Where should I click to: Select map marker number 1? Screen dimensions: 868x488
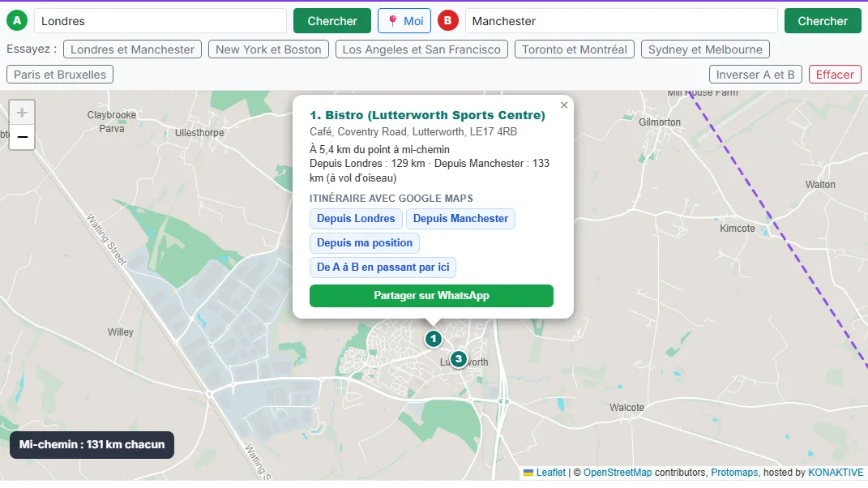(x=434, y=339)
